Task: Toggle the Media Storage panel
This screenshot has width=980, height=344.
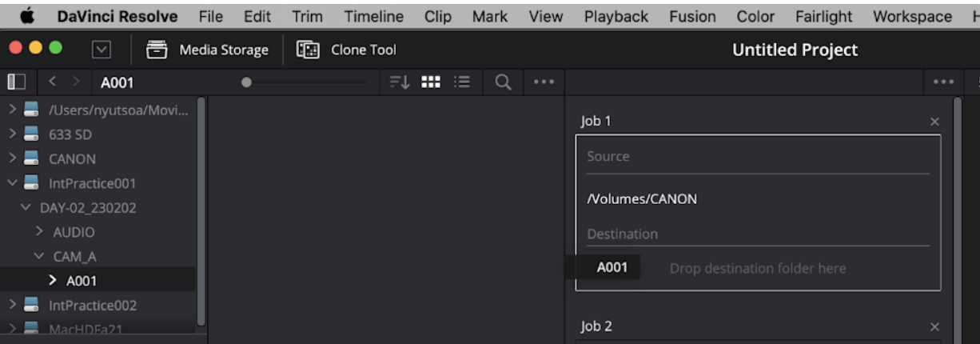Action: coord(207,50)
